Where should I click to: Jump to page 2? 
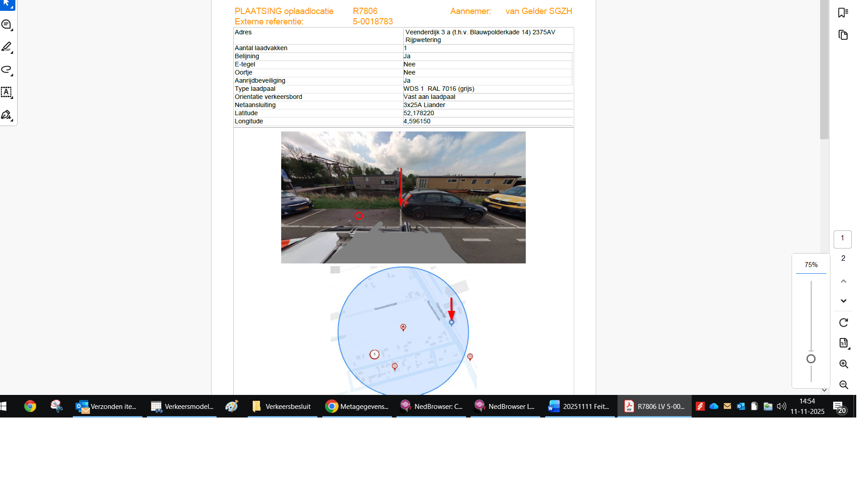pos(843,258)
